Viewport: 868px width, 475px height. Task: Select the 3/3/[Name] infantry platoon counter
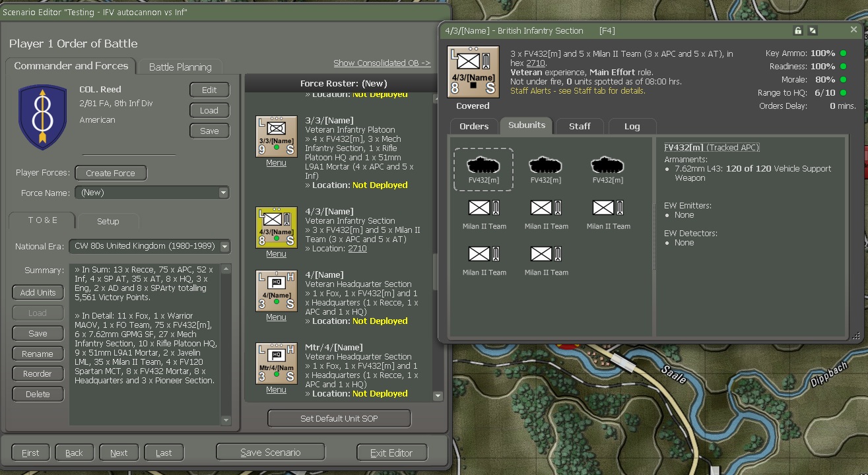[276, 135]
